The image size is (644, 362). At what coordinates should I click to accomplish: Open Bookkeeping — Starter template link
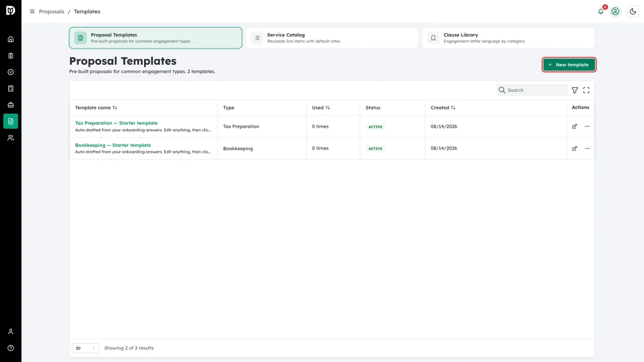pos(113,145)
